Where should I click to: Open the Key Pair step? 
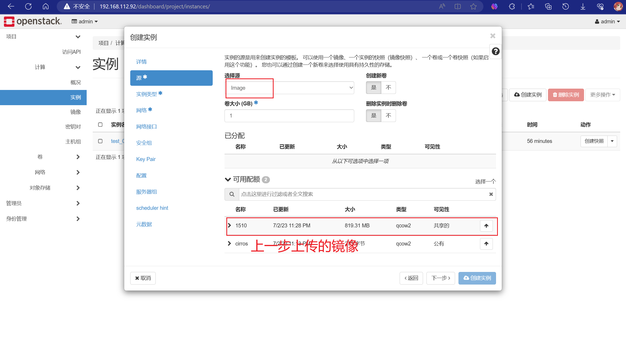click(x=146, y=159)
